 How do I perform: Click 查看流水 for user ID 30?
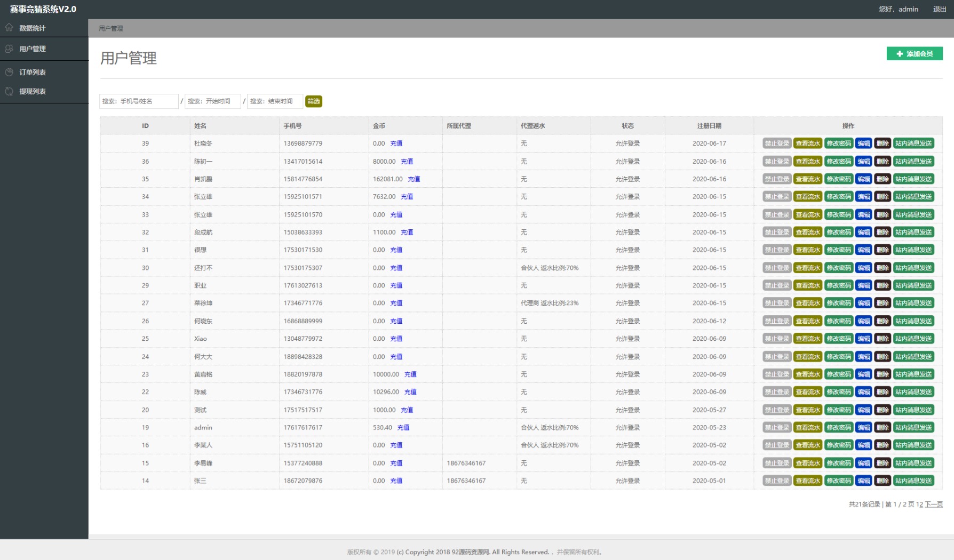pos(808,268)
